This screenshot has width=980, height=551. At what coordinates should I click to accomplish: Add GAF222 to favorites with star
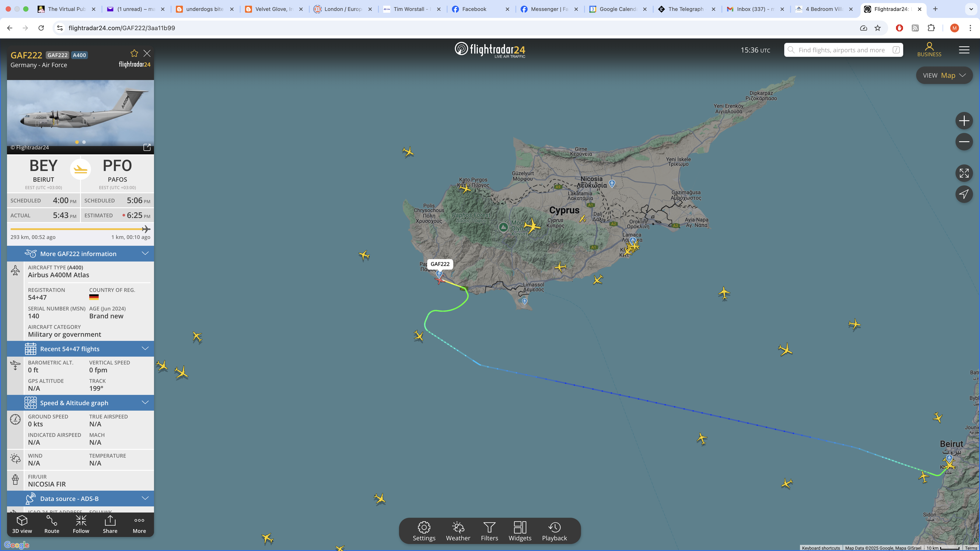134,53
